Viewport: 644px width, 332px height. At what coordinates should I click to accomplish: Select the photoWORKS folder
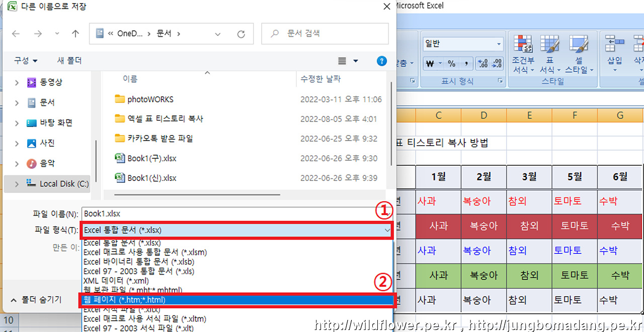pos(150,99)
